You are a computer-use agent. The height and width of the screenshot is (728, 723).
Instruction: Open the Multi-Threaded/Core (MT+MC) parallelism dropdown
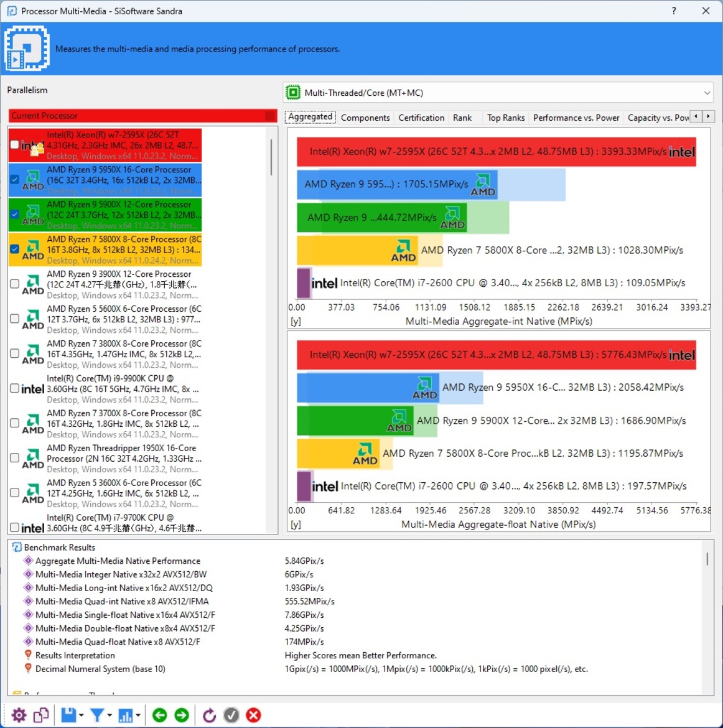(498, 92)
